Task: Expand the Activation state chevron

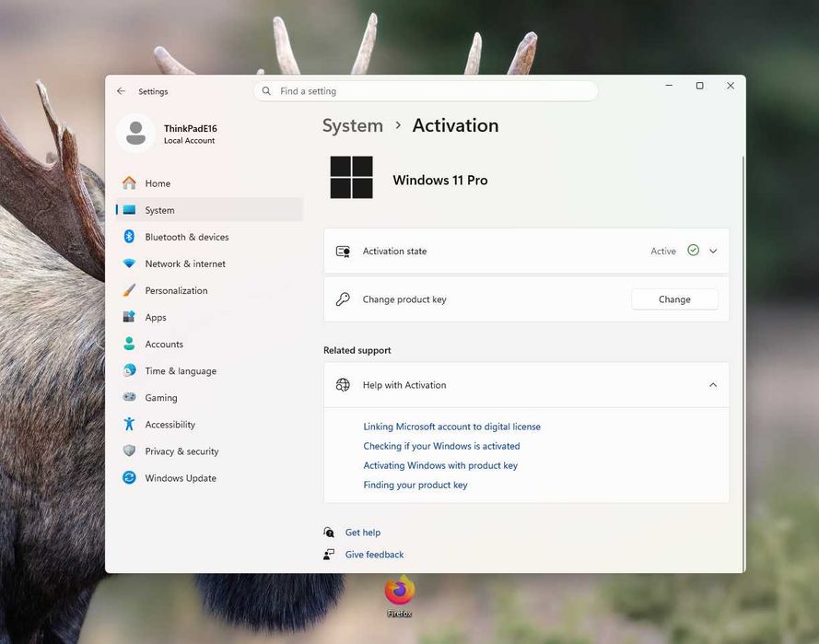Action: [x=713, y=252]
